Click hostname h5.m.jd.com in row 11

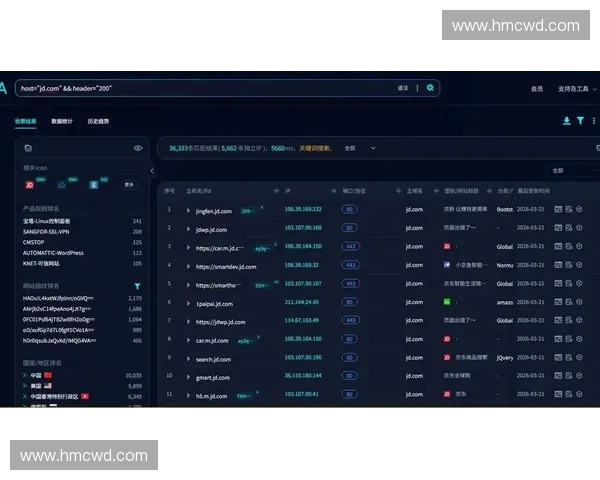coord(212,396)
